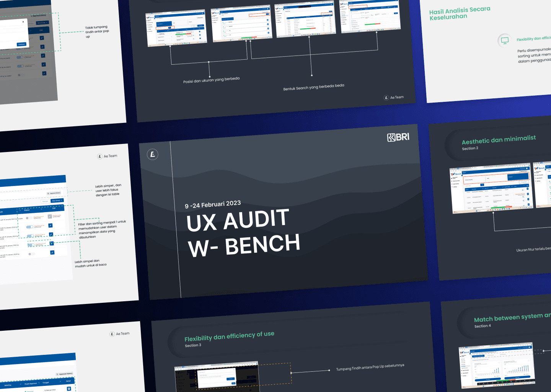Viewport: 551px width, 392px height.
Task: Click the 'Detail' column header
Action: [68, 381]
